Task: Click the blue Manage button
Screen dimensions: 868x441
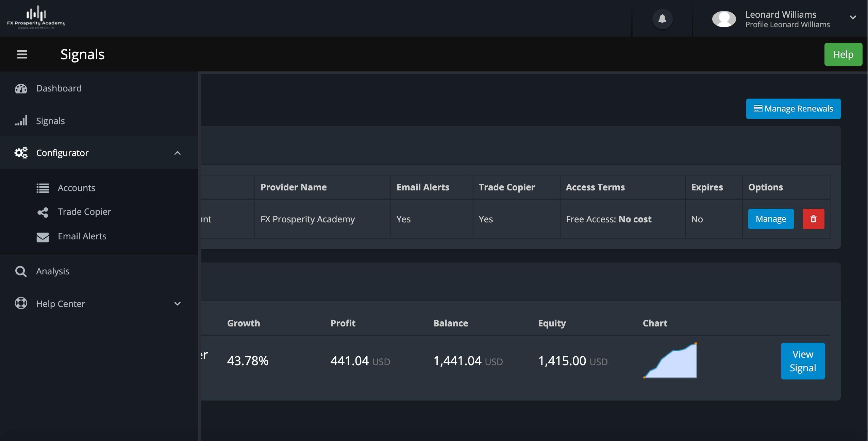Action: (x=771, y=219)
